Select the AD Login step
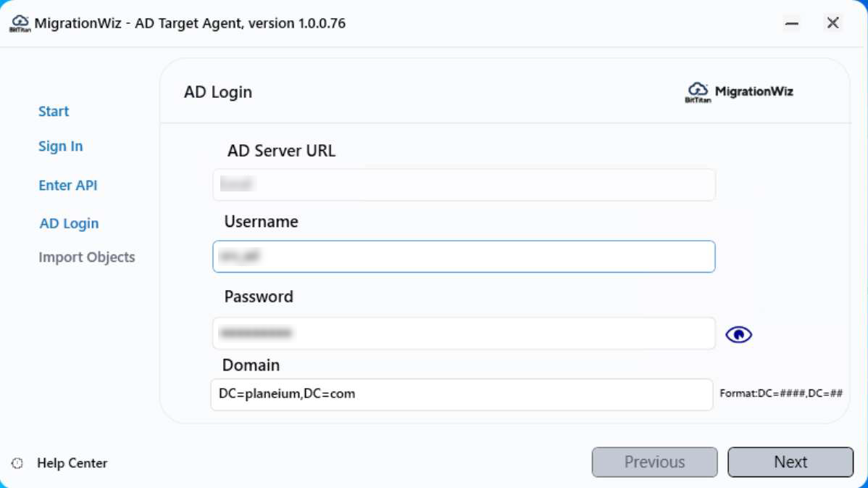 click(69, 223)
